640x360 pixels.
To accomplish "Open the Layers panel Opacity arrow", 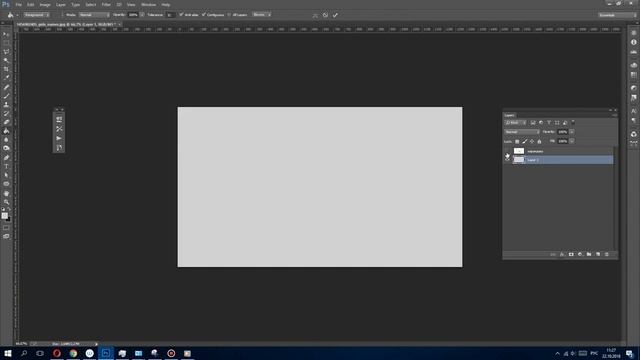I will [572, 132].
